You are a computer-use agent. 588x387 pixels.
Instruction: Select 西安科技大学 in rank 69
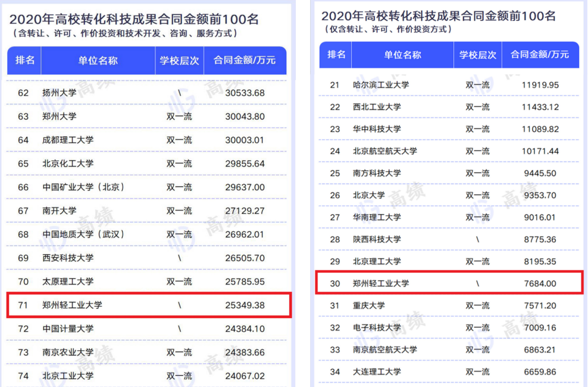tap(68, 258)
